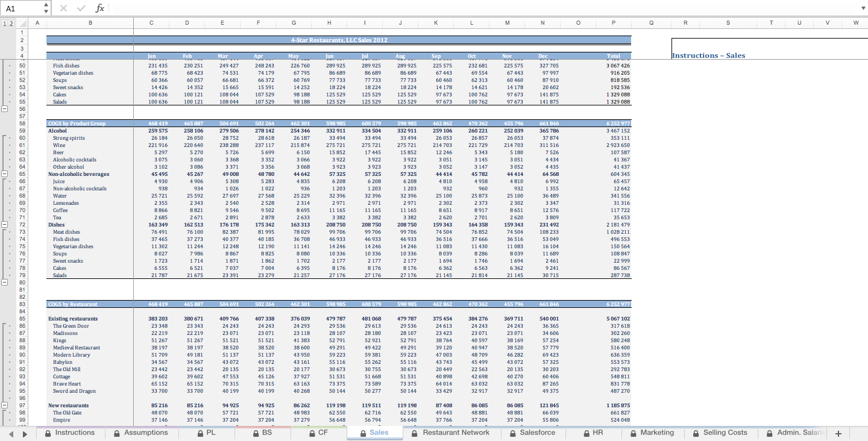Click the Name Box showing A1

tap(22, 8)
